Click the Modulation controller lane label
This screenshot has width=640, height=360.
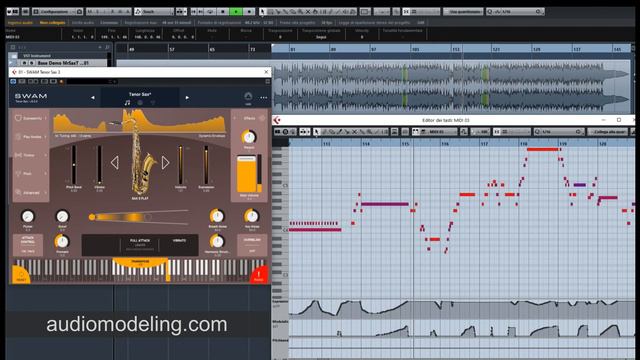pyautogui.click(x=280, y=322)
